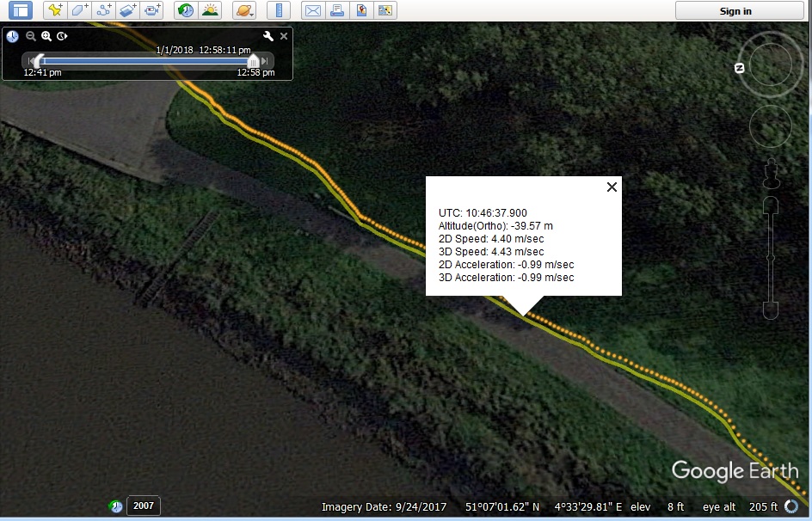Click the Street View pegman icon
The image size is (812, 521).
click(x=771, y=174)
